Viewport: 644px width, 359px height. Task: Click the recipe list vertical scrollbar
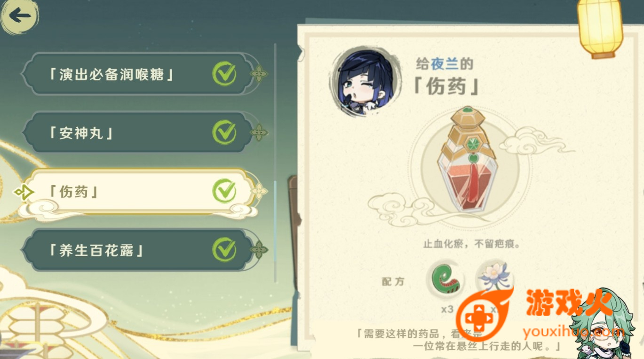pyautogui.click(x=275, y=163)
